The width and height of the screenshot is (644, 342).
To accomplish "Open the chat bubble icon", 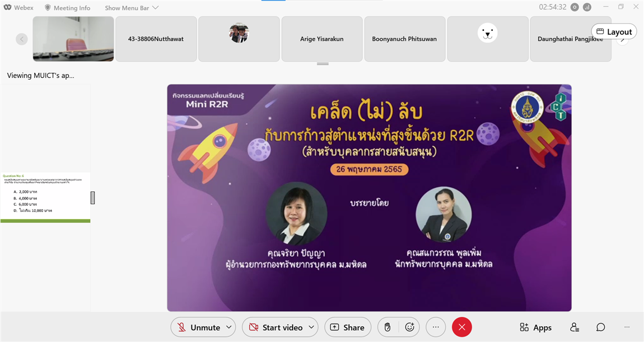I will pyautogui.click(x=600, y=327).
